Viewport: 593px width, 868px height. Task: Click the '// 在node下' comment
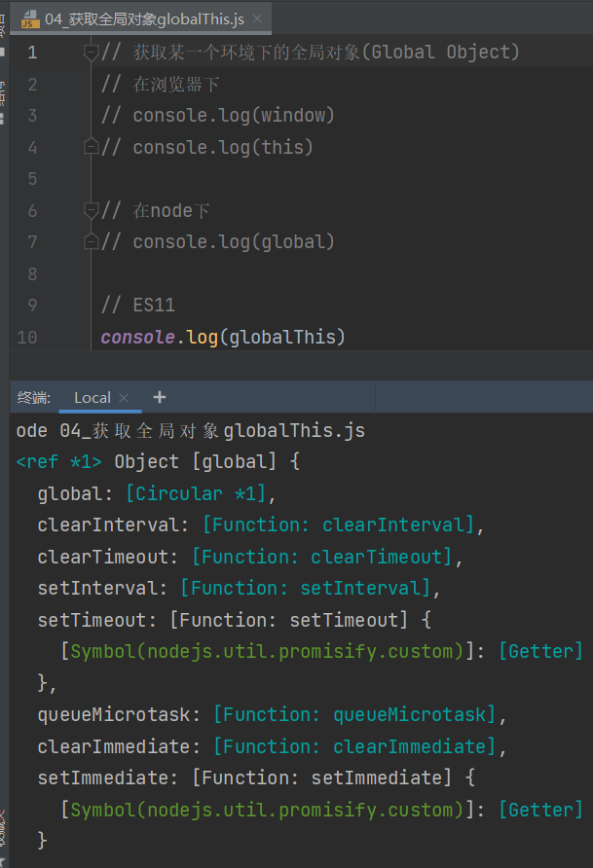pyautogui.click(x=155, y=210)
